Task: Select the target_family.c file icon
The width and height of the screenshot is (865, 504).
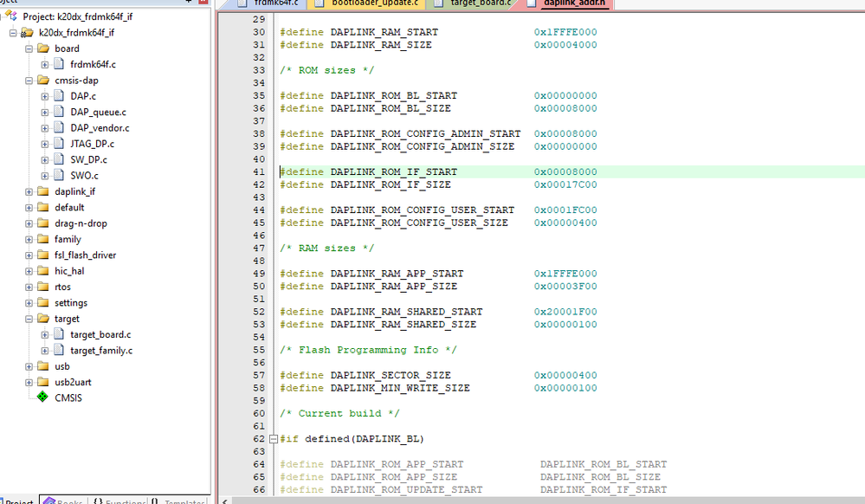Action: pos(59,351)
